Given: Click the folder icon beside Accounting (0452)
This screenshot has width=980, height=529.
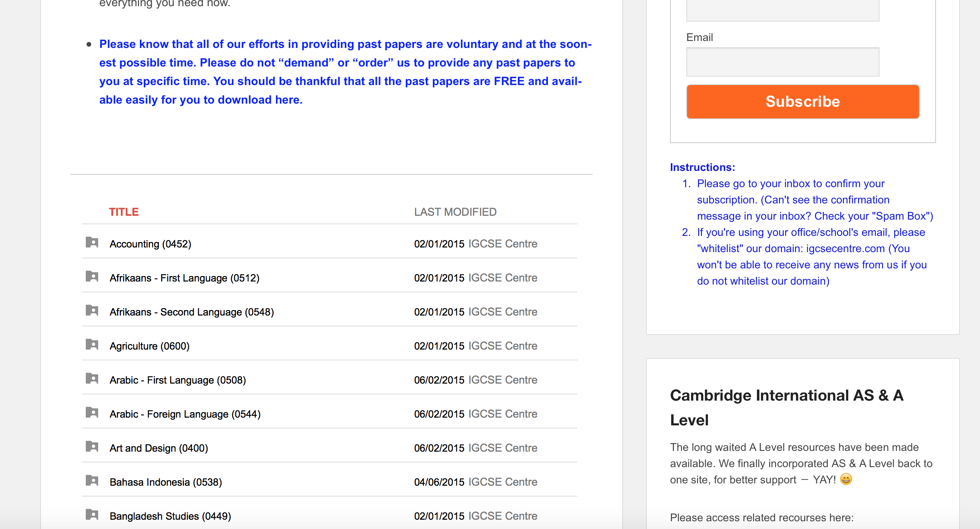Looking at the screenshot, I should [x=92, y=242].
